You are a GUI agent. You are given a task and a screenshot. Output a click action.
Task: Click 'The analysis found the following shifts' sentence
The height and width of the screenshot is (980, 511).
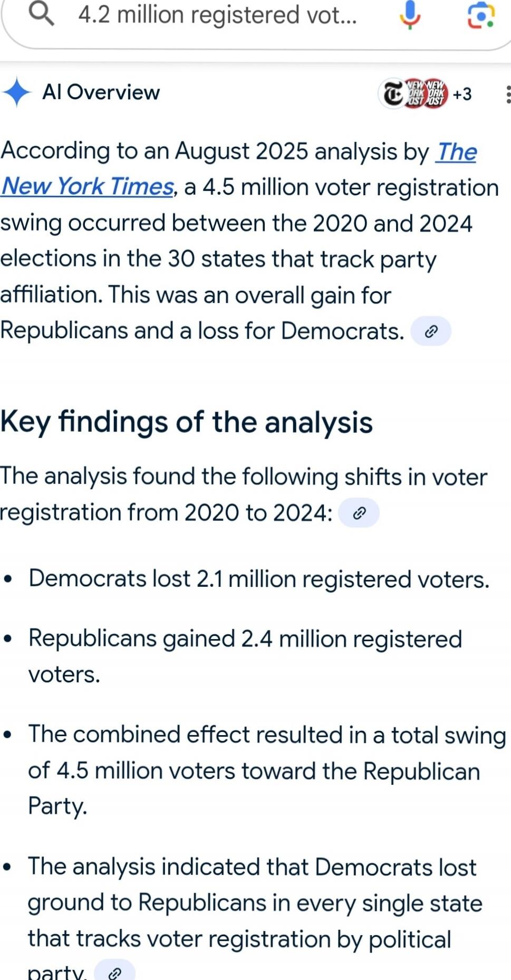(x=243, y=477)
